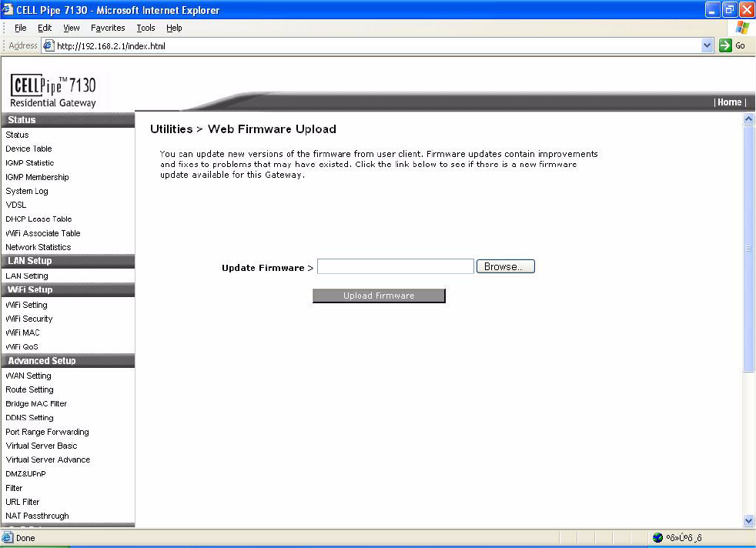Open URL Filter page
This screenshot has height=548, width=756.
(22, 503)
